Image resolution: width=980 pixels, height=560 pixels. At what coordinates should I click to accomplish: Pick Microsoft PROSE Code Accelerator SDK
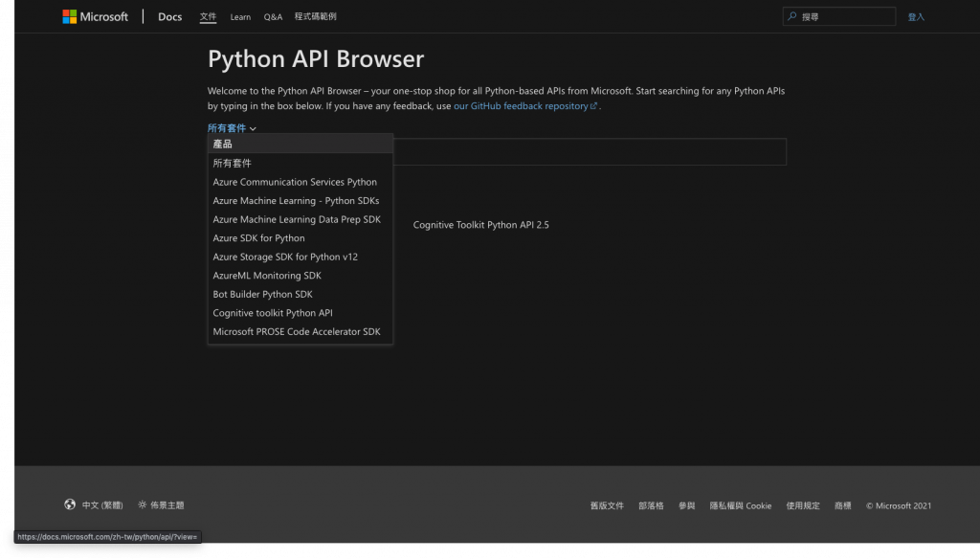[297, 331]
